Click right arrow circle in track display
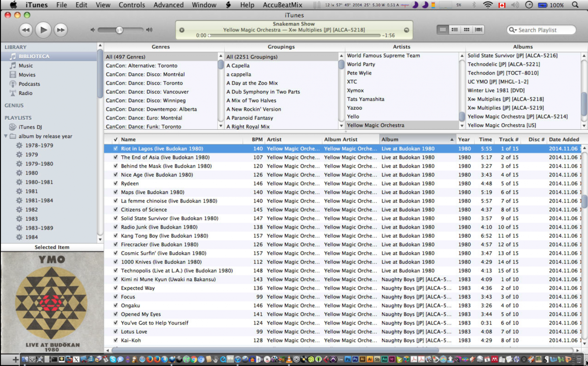The width and height of the screenshot is (588, 366). [407, 30]
